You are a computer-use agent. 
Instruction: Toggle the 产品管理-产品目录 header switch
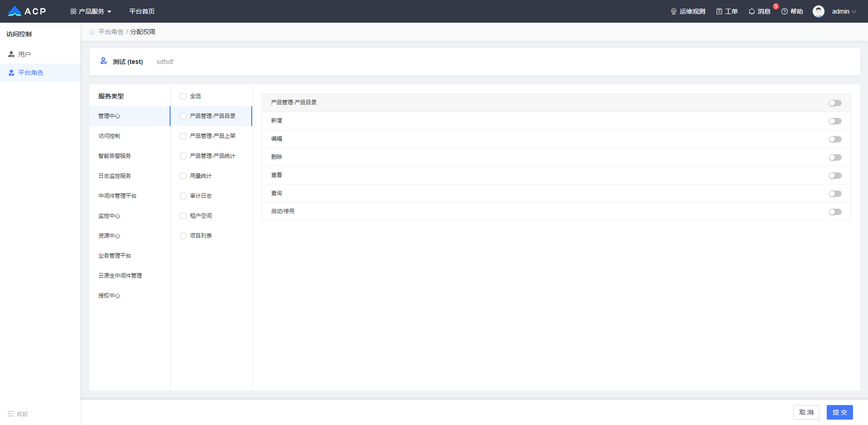click(835, 103)
